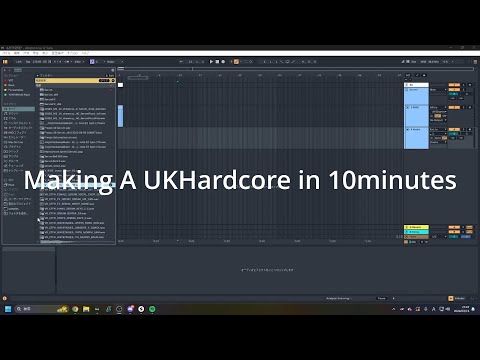Screen dimensions: 480x360
Task: Select the B Delay return track
Action: click(417, 232)
